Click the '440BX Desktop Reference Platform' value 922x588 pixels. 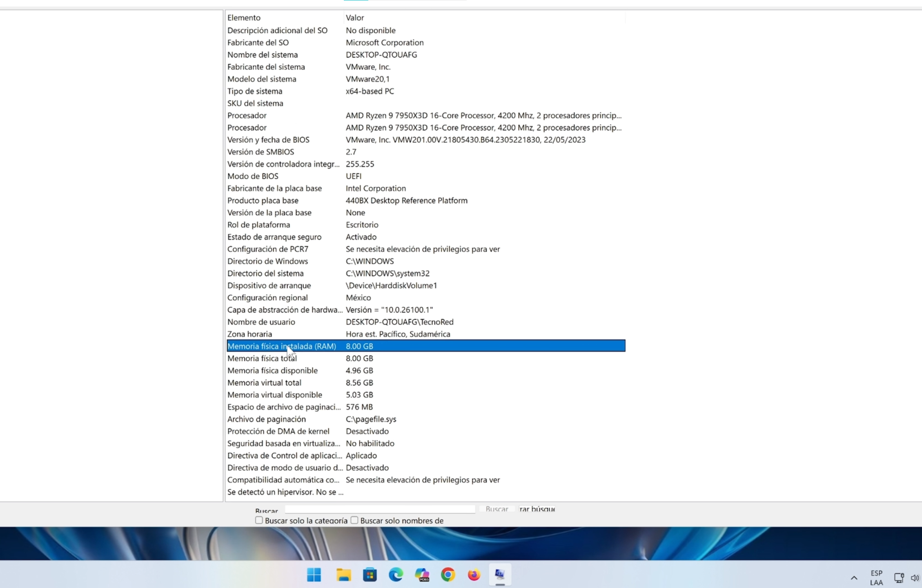(406, 200)
